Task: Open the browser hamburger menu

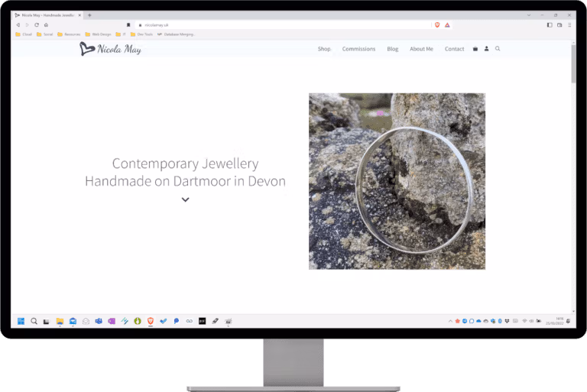Action: point(569,24)
